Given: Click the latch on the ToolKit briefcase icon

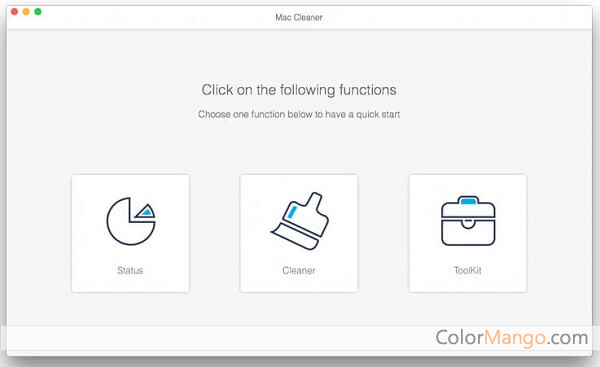Looking at the screenshot, I should point(468,223).
